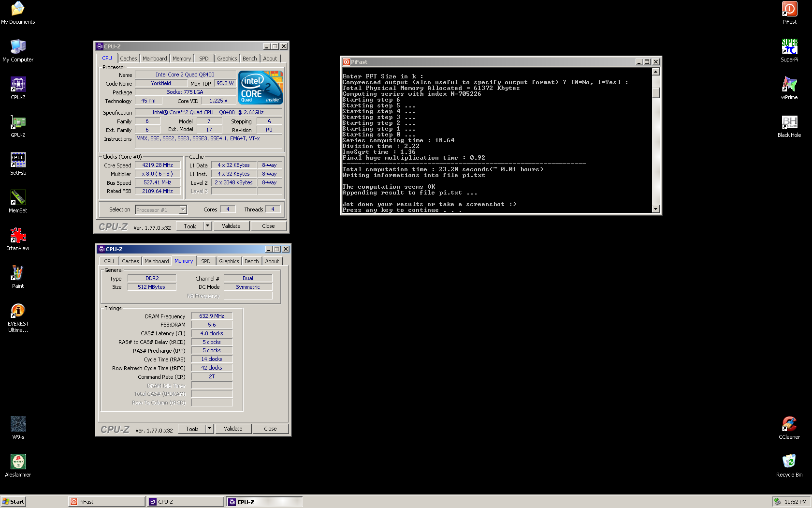Open Bench tab in lower CPU-Z

coord(252,261)
